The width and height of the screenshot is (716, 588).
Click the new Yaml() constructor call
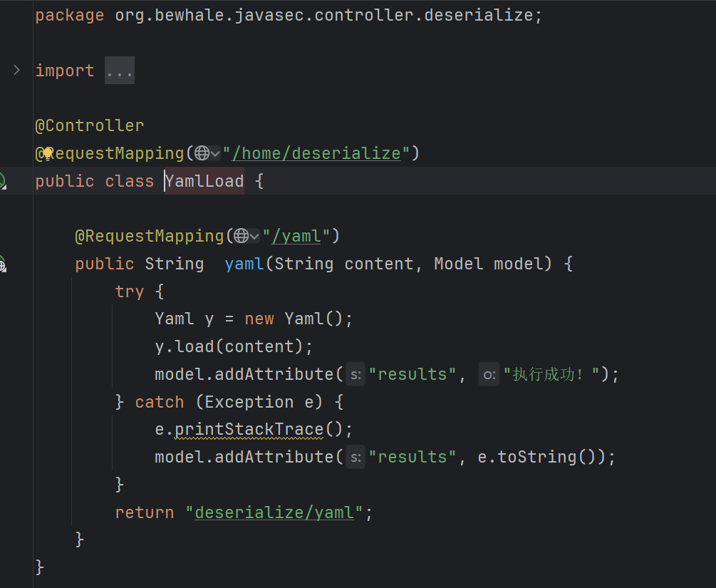[294, 319]
